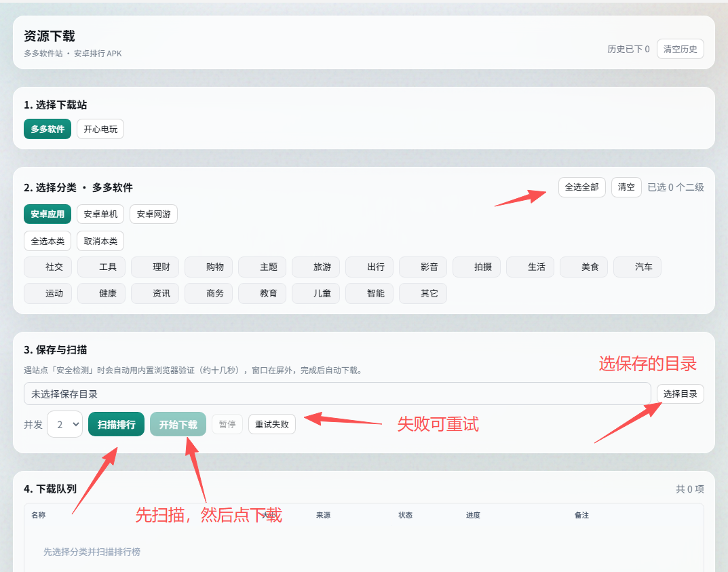
Task: Click 全选全部 to select all categories
Action: [x=581, y=187]
